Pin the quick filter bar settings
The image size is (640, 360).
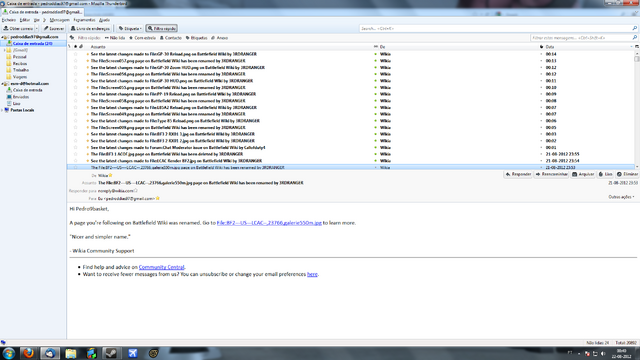72,38
